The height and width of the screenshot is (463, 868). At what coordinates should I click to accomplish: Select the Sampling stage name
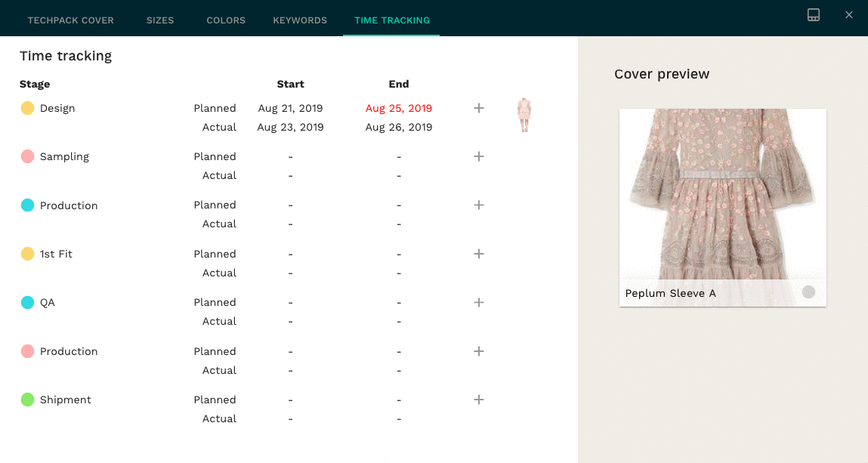(x=64, y=157)
